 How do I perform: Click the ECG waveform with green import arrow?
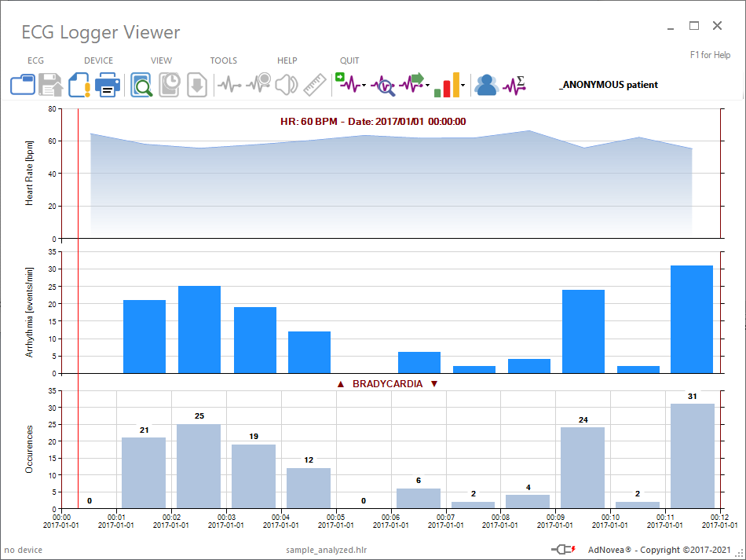[348, 82]
